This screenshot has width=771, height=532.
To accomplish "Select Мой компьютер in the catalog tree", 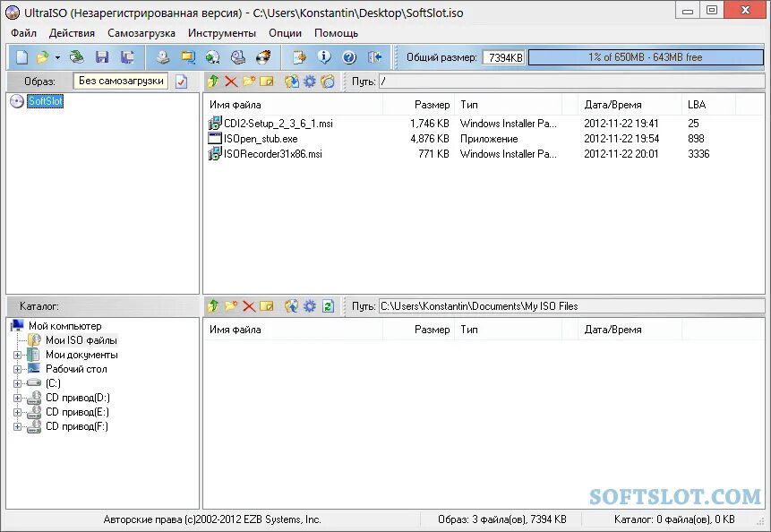I will point(64,326).
